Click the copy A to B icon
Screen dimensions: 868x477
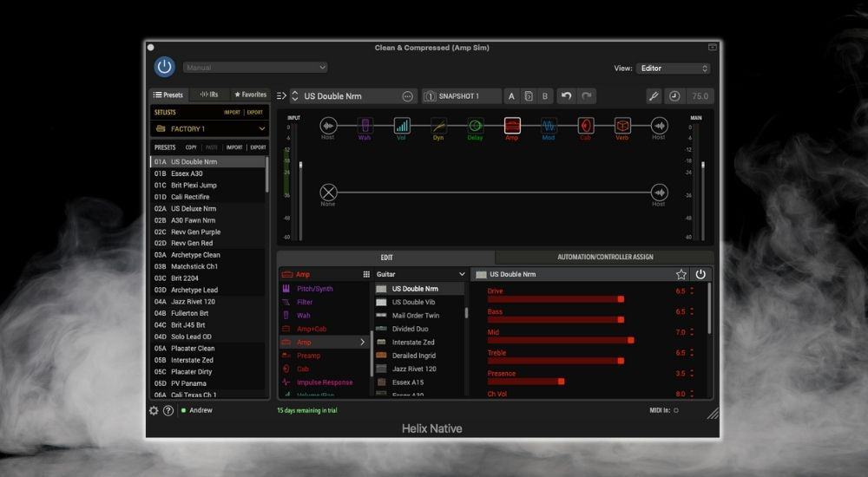529,96
